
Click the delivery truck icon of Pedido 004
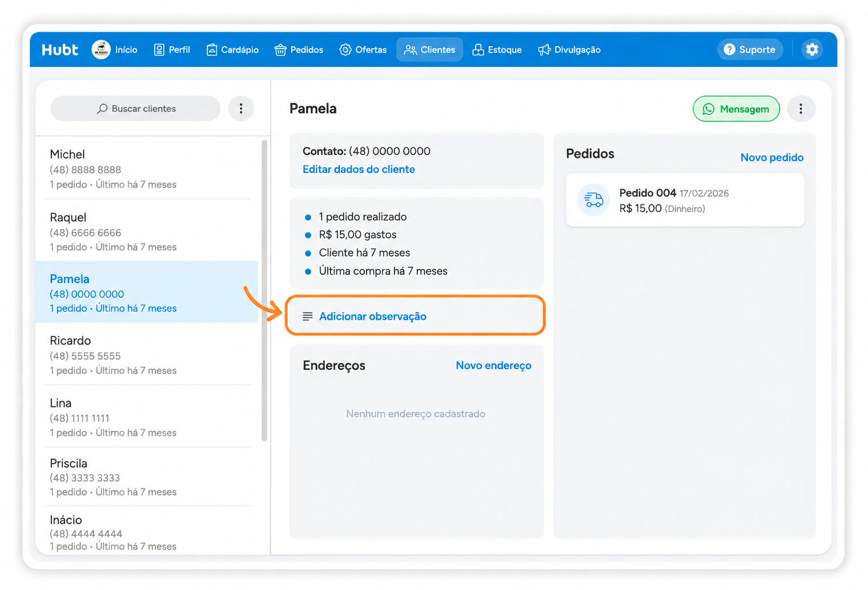594,200
